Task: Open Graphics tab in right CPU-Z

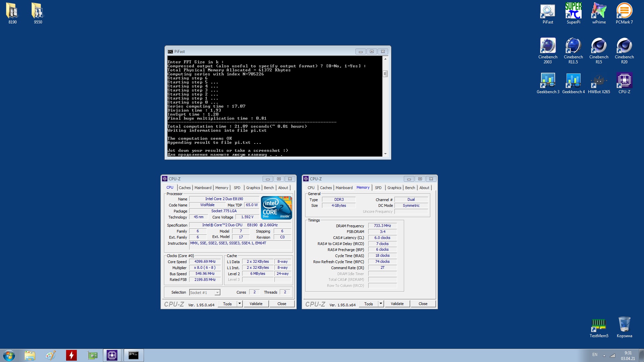Action: pyautogui.click(x=394, y=188)
